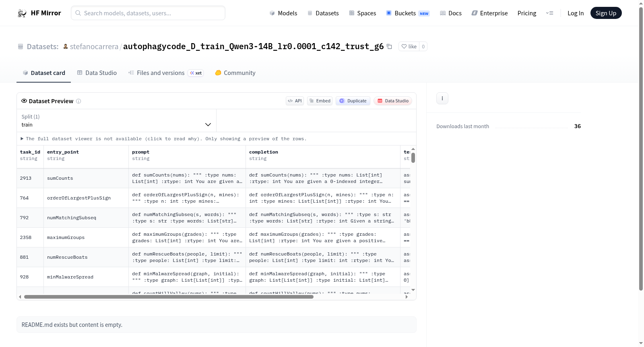Open the Split train dropdown
This screenshot has width=644, height=347.
pos(116,121)
